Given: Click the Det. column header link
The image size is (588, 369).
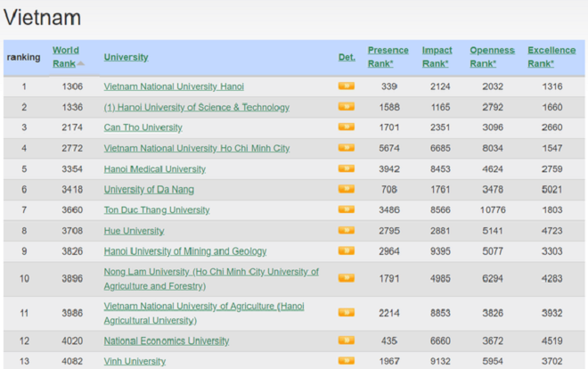Looking at the screenshot, I should [x=347, y=57].
